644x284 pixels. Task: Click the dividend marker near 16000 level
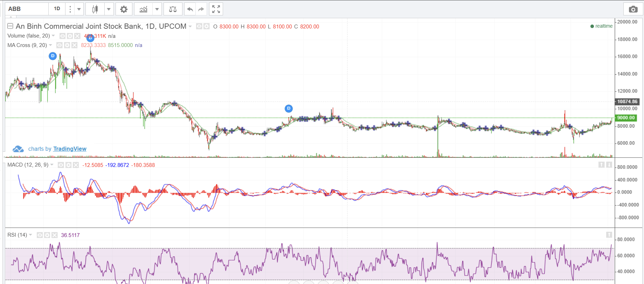click(x=53, y=56)
